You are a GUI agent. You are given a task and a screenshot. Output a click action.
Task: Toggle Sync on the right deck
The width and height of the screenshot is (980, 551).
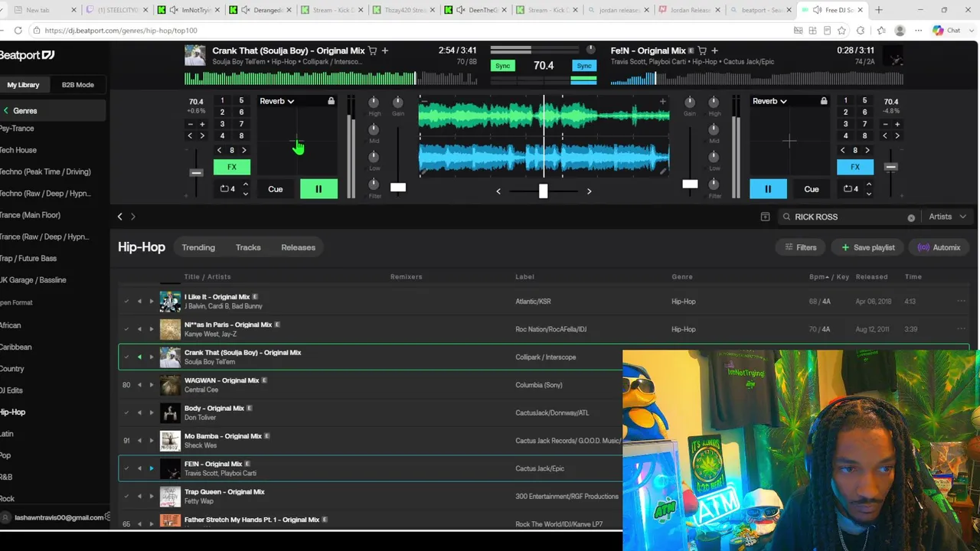pos(584,66)
